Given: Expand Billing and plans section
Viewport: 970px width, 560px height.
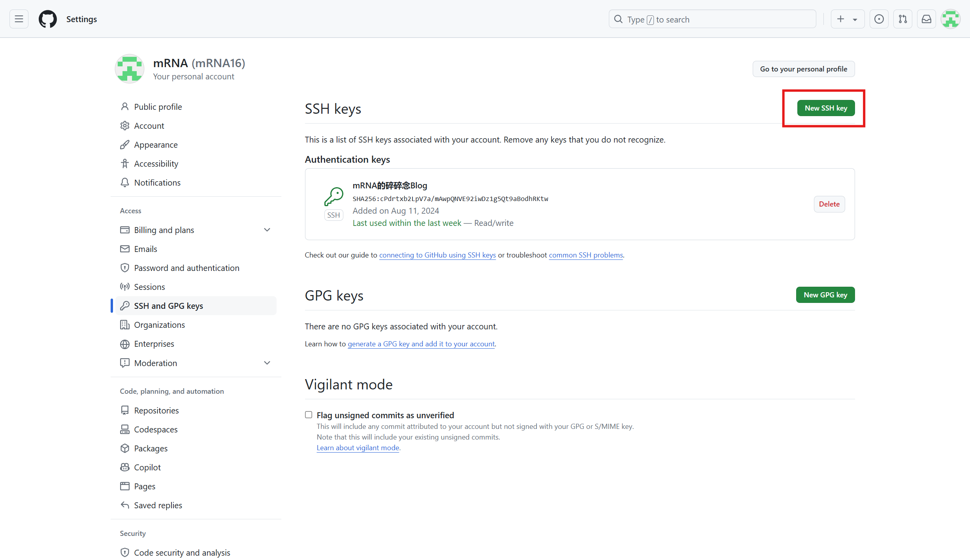Looking at the screenshot, I should [x=267, y=230].
